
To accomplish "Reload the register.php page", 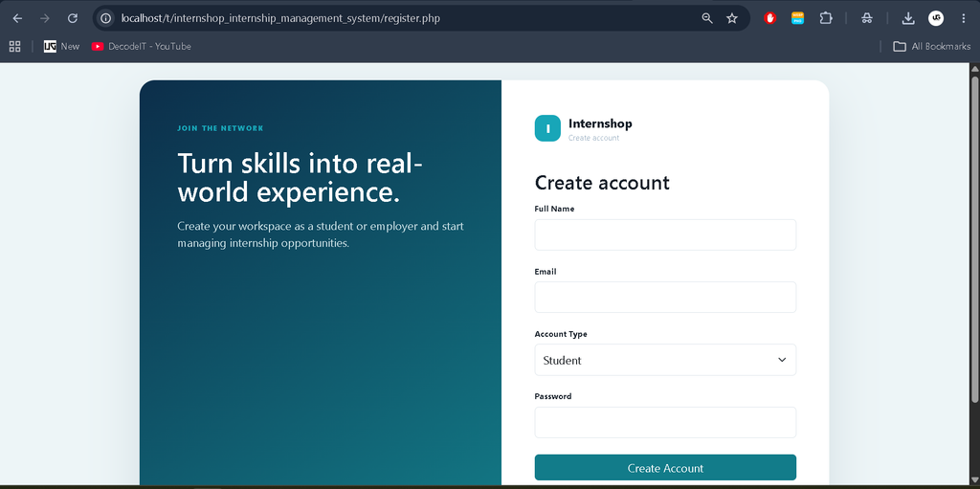I will pos(73,18).
